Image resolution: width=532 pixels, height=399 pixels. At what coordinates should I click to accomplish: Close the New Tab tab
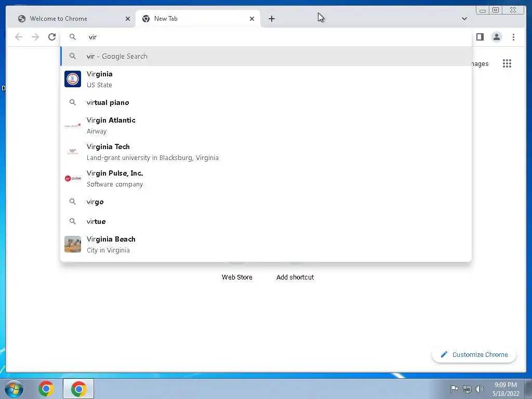252,19
